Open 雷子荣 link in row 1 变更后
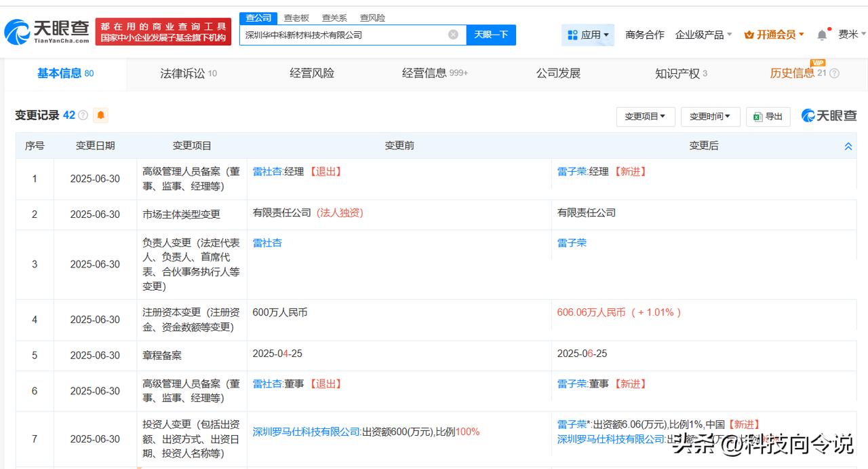 572,172
